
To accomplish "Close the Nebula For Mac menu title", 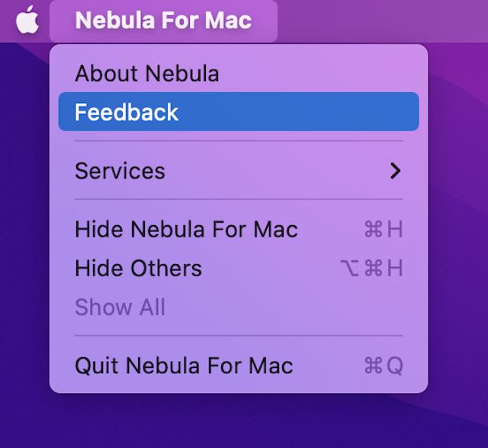I will coord(163,21).
